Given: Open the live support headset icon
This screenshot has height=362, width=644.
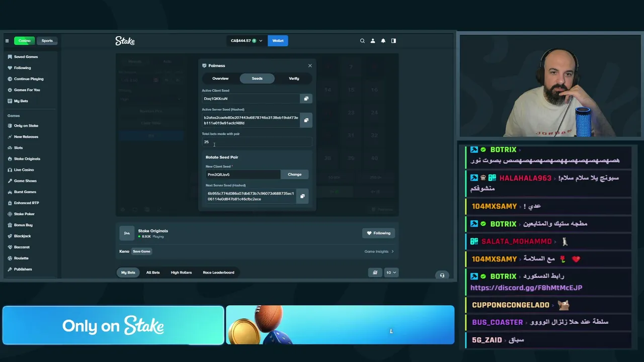Looking at the screenshot, I should coord(442,275).
